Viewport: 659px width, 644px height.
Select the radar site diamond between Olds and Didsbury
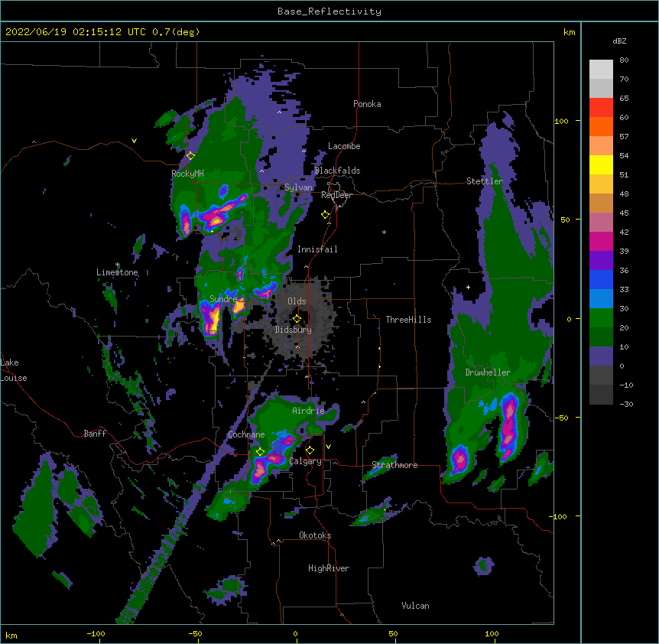(297, 319)
